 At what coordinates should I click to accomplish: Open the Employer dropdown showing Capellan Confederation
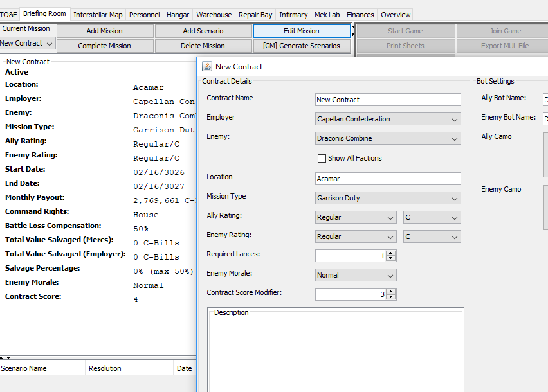(388, 119)
